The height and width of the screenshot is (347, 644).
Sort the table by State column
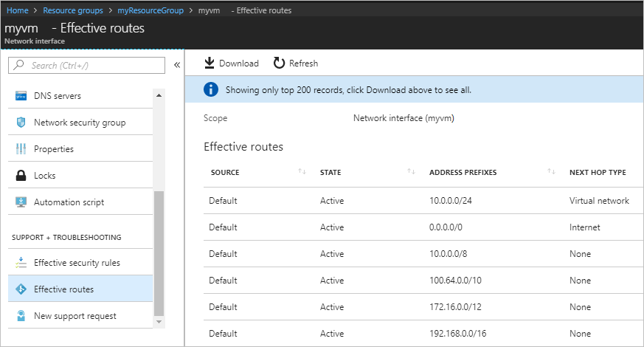[411, 172]
